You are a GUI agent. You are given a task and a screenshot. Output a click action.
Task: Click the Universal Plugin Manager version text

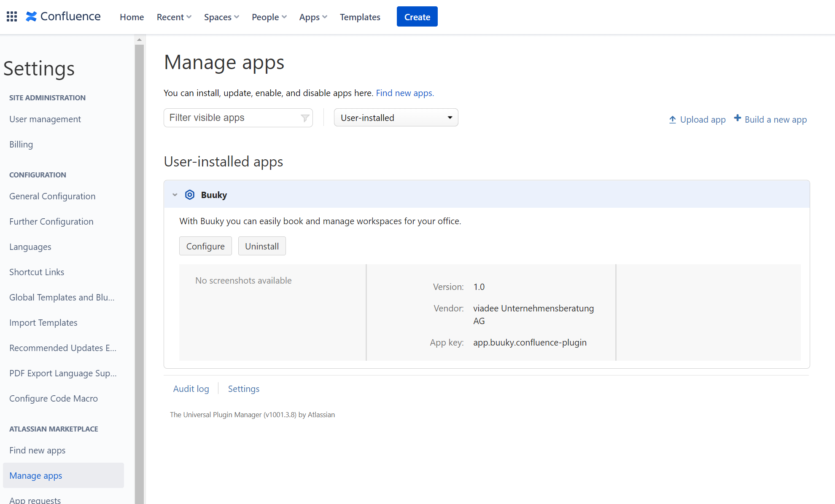(252, 415)
